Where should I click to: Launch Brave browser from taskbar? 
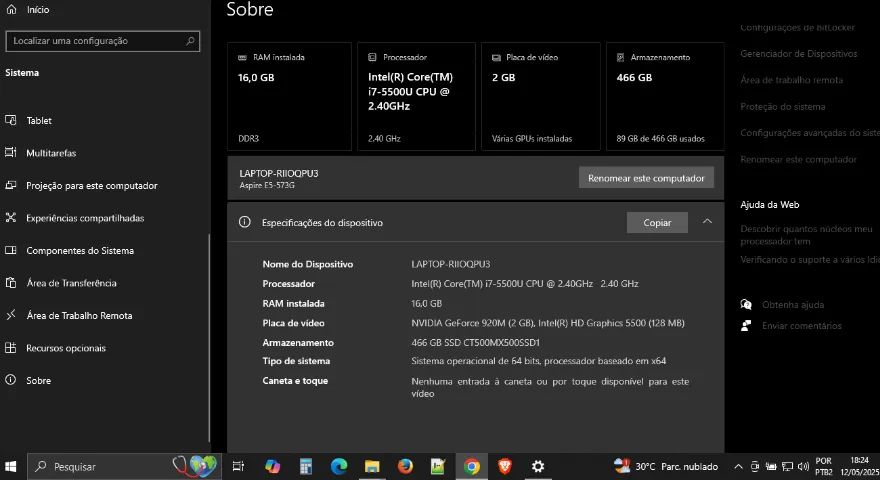[505, 467]
